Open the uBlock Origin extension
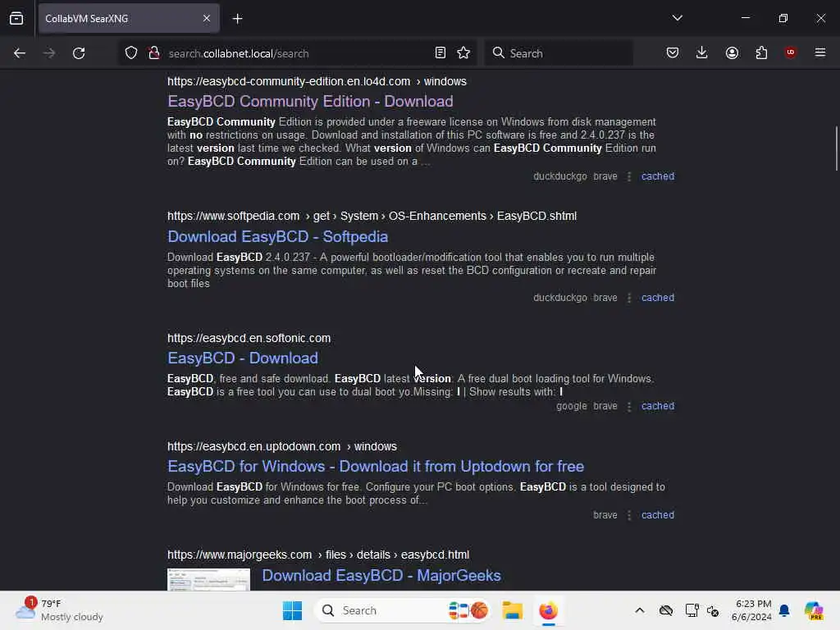The width and height of the screenshot is (840, 630). click(x=790, y=52)
